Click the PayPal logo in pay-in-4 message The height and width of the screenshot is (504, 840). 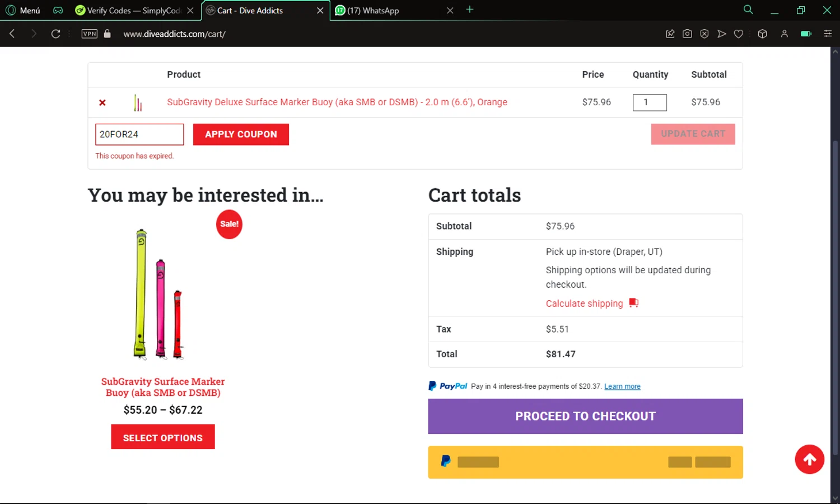tap(447, 386)
